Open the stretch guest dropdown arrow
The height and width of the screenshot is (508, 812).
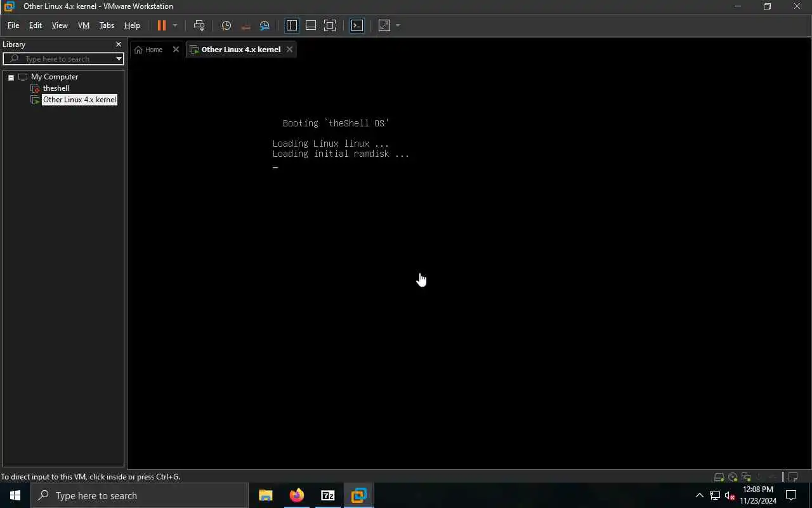(398, 25)
